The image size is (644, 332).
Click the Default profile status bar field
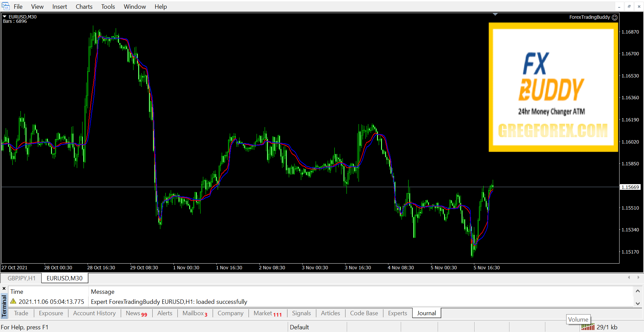point(299,327)
